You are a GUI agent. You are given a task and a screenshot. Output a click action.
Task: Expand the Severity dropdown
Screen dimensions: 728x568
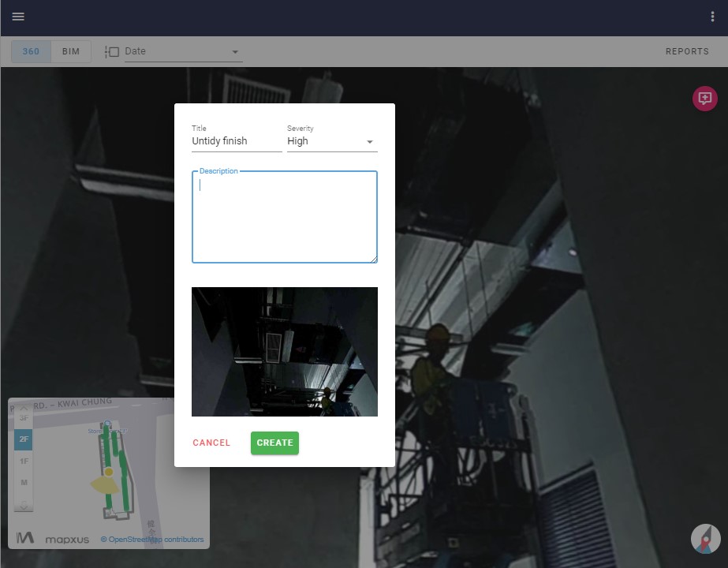(x=332, y=141)
